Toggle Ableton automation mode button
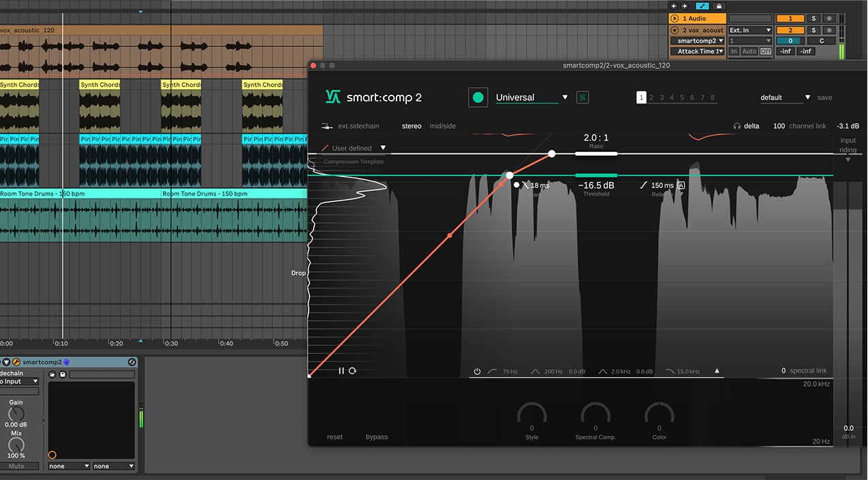The height and width of the screenshot is (480, 868). coord(702,6)
